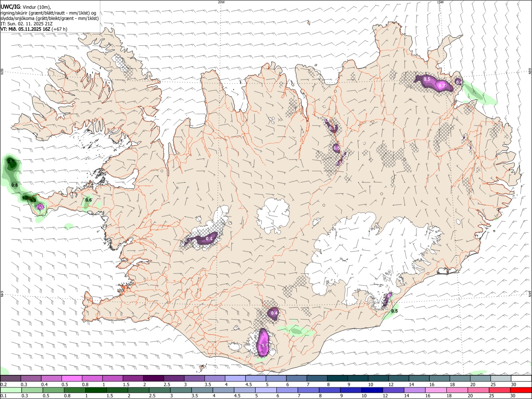Viewport: 532px width, 399px height.
Task: Click the 0.4 snowfall label on Langjökull glacier
Action: [x=209, y=239]
